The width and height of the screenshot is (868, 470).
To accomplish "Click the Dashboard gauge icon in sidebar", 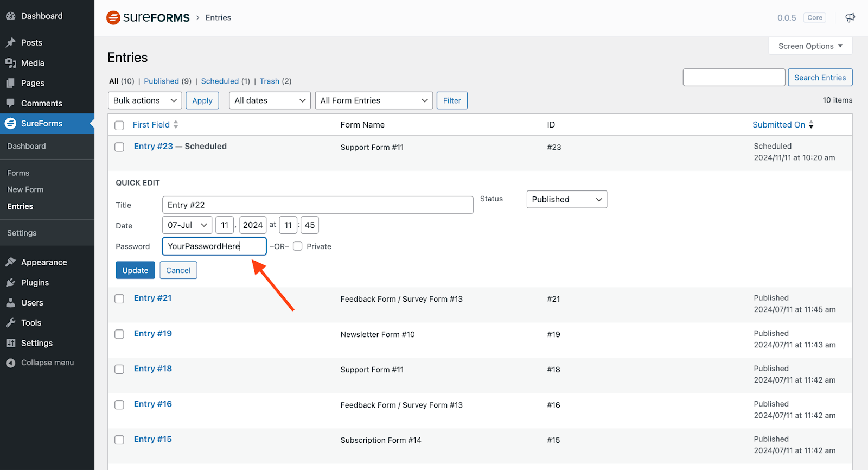I will click(10, 16).
